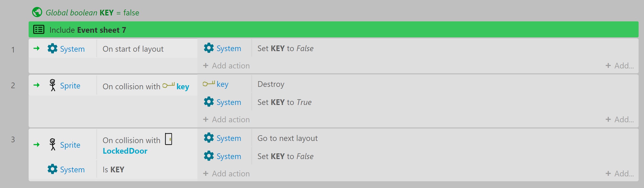
Task: Select the Include Event sheet 7 row
Action: (333, 29)
